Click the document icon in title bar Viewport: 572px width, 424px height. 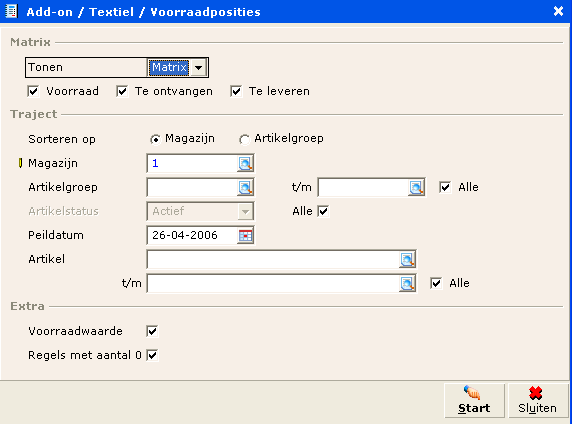[11, 11]
